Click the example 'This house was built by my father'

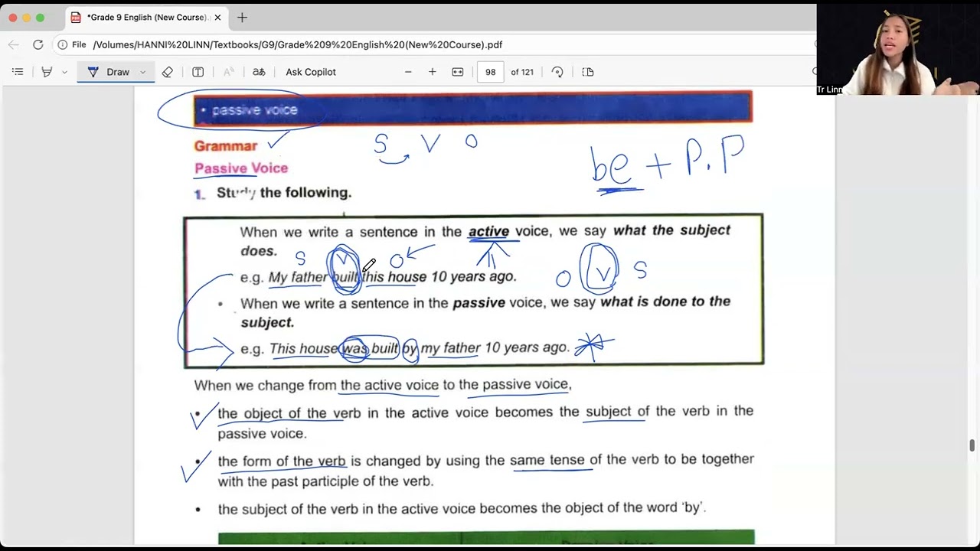pos(375,348)
